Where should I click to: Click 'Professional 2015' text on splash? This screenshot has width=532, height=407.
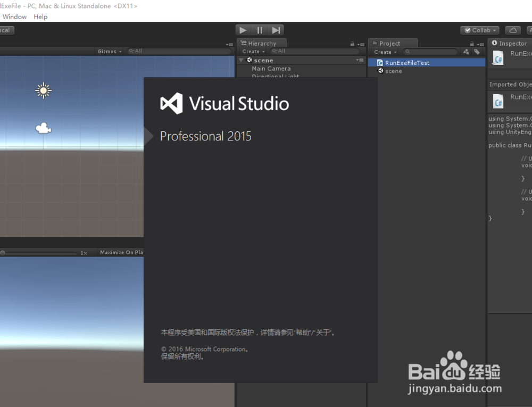(205, 136)
